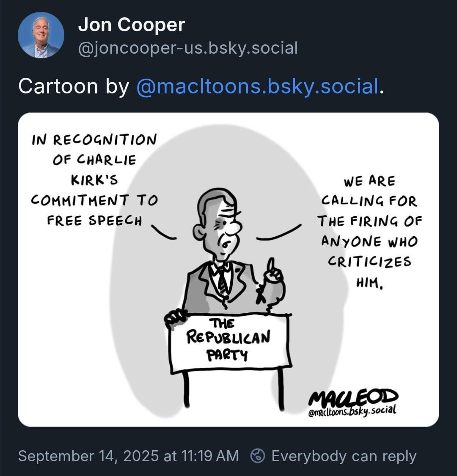Click the "Cartoon by" post text

coord(74,87)
